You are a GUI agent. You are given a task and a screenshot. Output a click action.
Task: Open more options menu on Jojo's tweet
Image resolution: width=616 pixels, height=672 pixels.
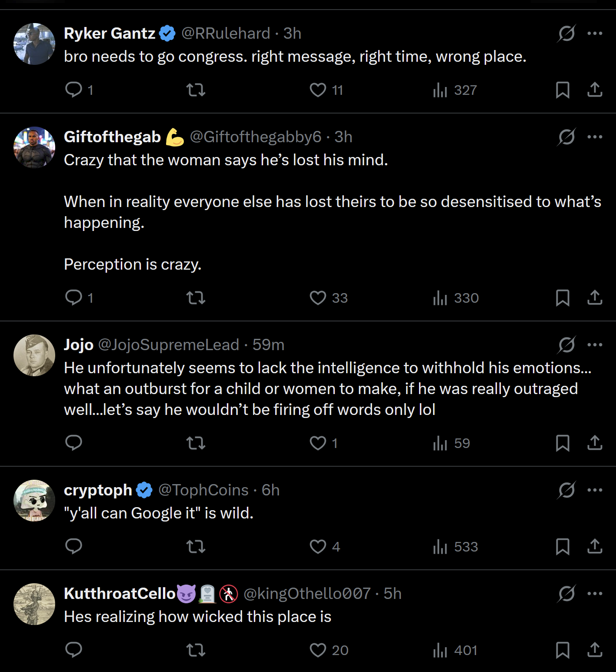pos(595,345)
